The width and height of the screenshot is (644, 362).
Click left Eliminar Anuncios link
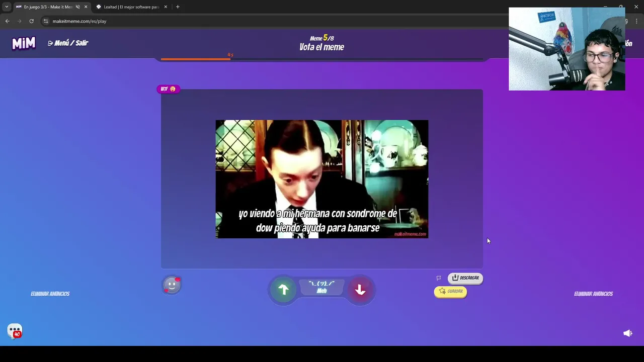point(50,294)
